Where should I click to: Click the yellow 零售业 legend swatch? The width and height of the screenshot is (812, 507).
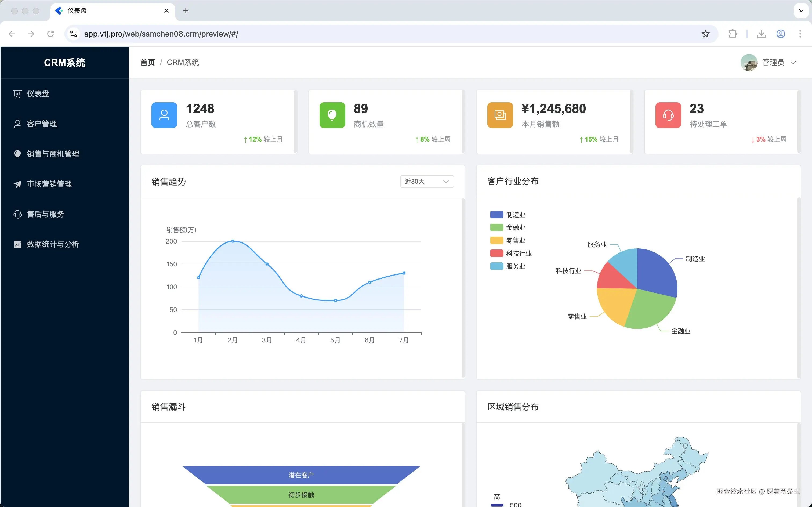click(496, 240)
